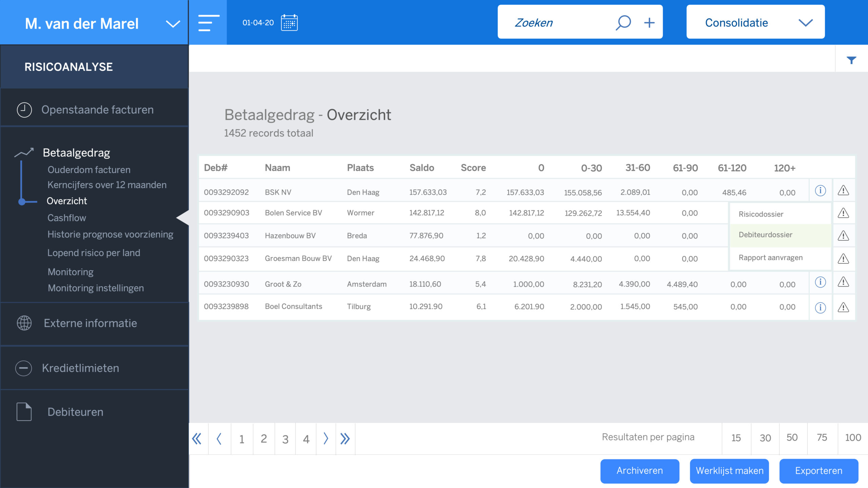Click the search magnifier icon
This screenshot has width=868, height=488.
click(623, 23)
